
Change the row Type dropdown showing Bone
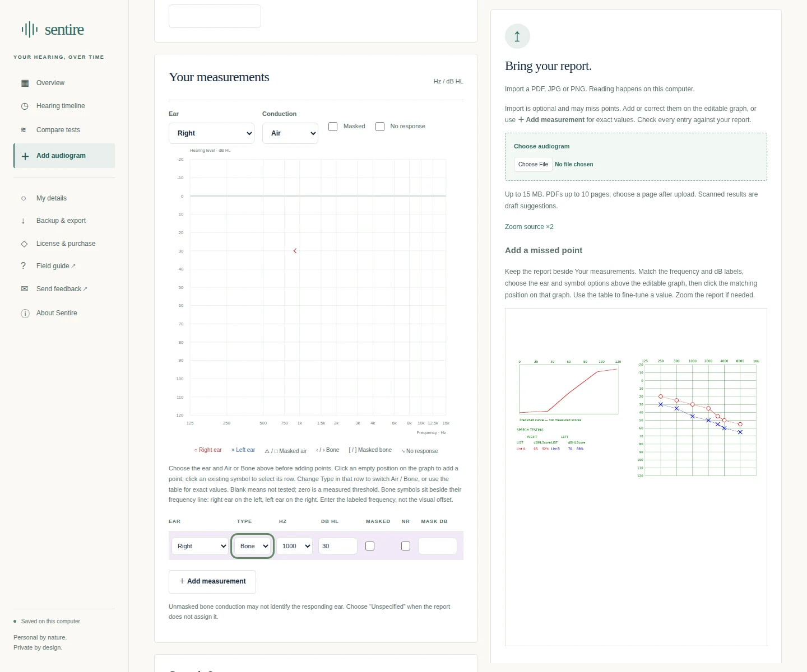[253, 546]
